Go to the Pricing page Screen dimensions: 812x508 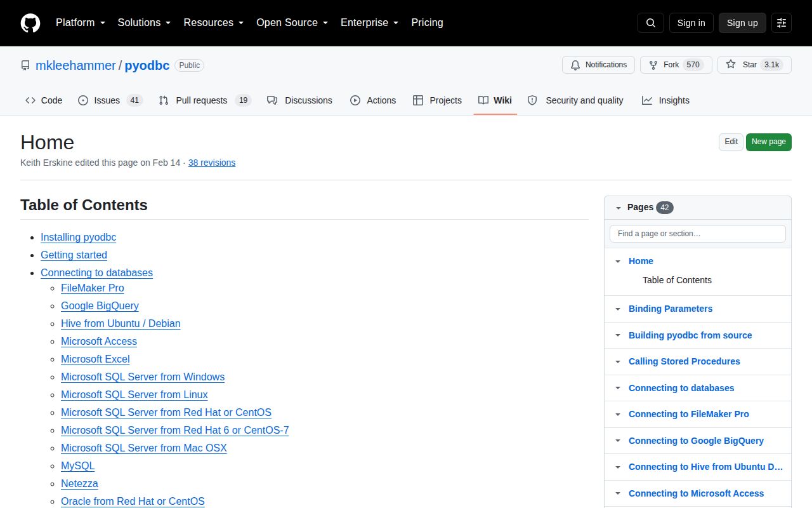pos(427,23)
